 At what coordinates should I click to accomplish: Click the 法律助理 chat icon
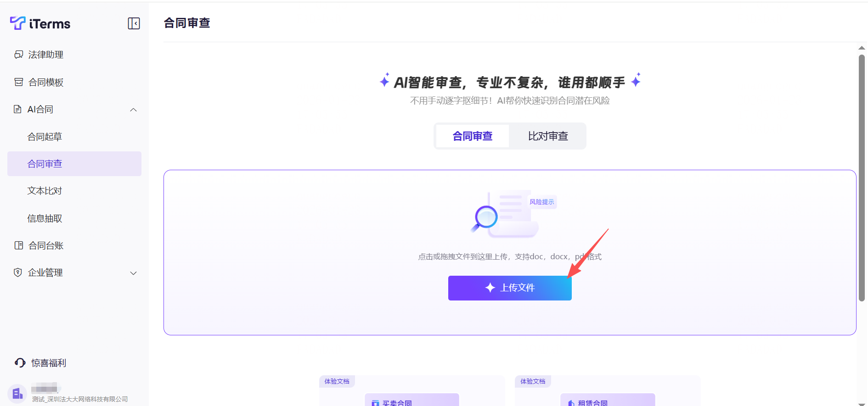(x=18, y=55)
